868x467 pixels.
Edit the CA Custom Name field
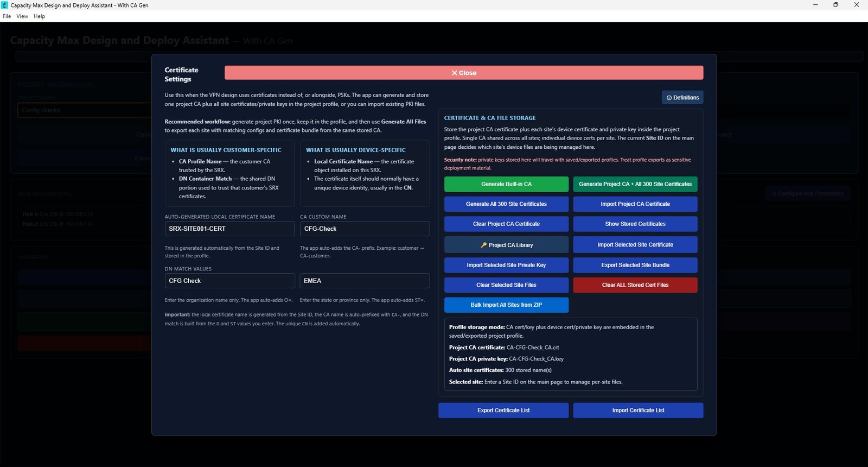(x=365, y=229)
